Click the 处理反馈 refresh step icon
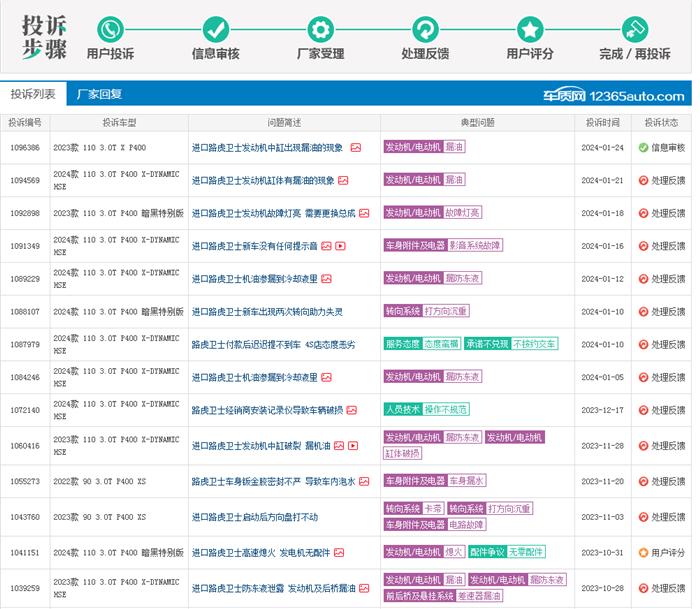The height and width of the screenshot is (609, 700). 425,29
